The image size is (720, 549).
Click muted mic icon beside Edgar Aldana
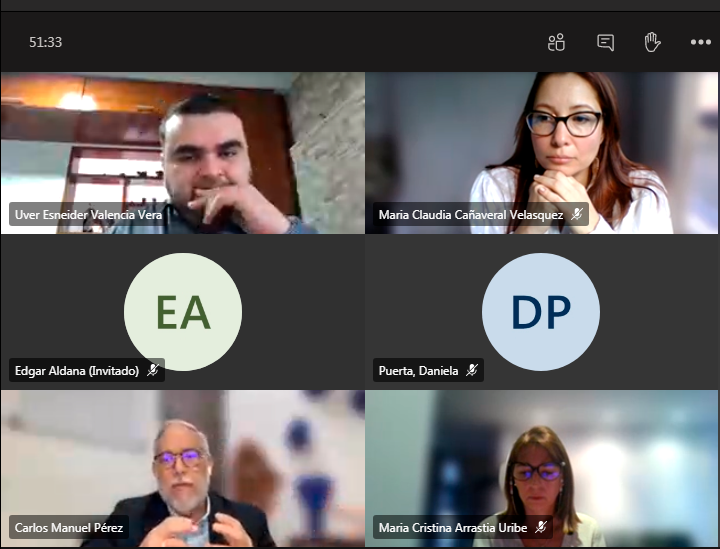(153, 370)
